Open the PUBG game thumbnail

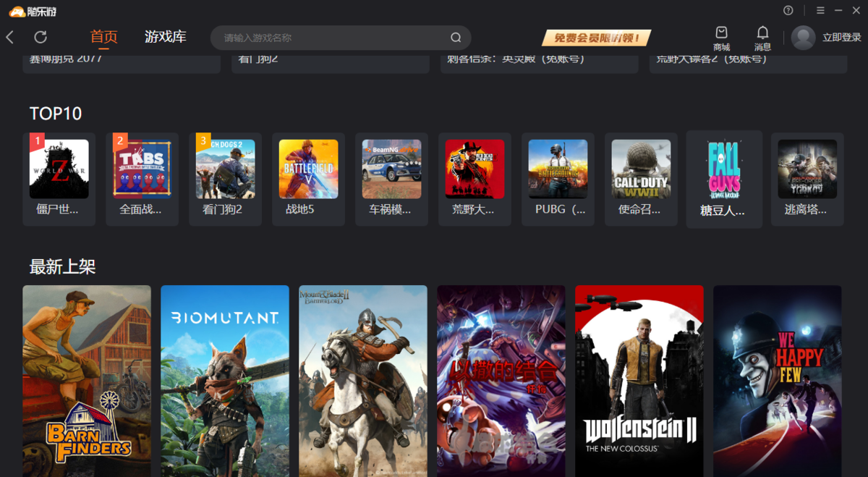[x=558, y=169]
